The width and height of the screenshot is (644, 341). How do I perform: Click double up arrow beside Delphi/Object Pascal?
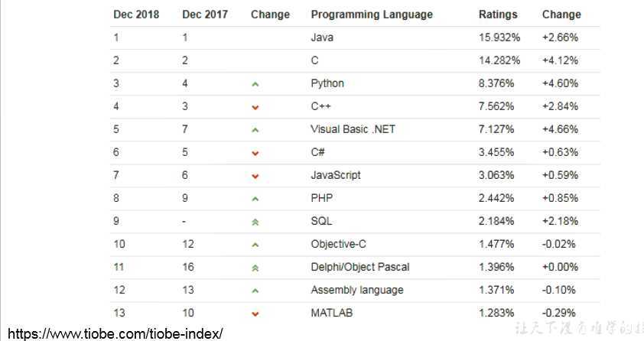[x=255, y=268]
